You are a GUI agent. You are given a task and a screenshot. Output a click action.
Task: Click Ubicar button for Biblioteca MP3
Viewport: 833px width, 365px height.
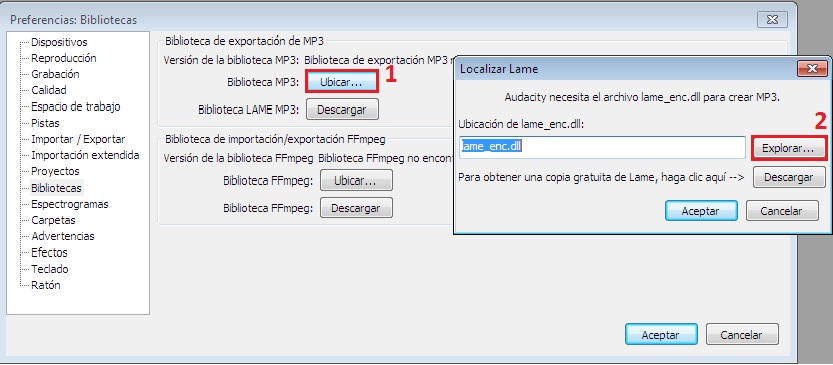(342, 82)
